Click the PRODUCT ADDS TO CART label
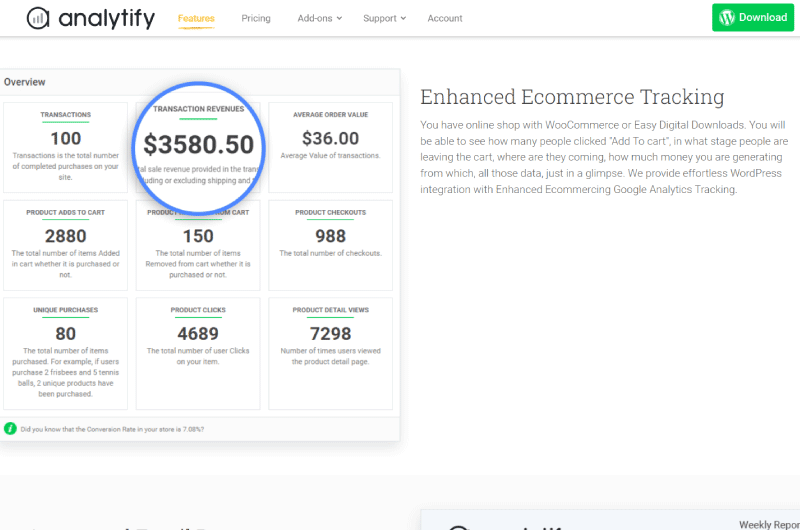 pos(65,212)
